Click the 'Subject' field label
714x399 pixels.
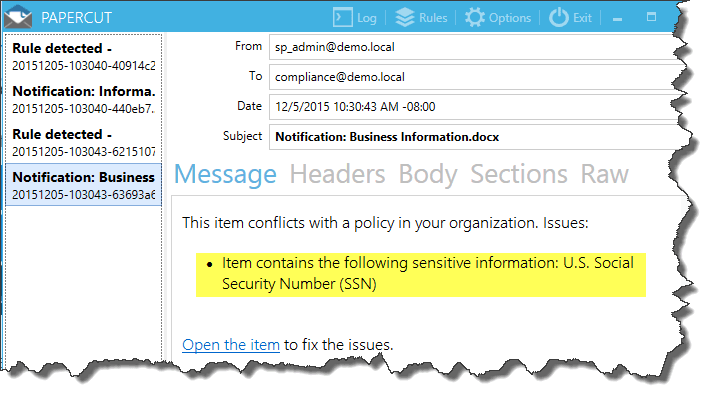[242, 136]
